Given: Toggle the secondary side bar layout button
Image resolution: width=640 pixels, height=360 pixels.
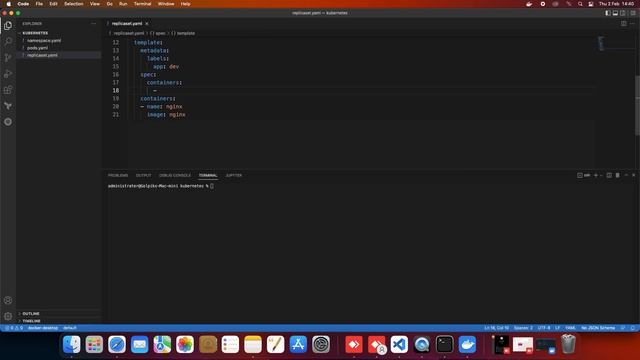Looking at the screenshot, I should 623,13.
